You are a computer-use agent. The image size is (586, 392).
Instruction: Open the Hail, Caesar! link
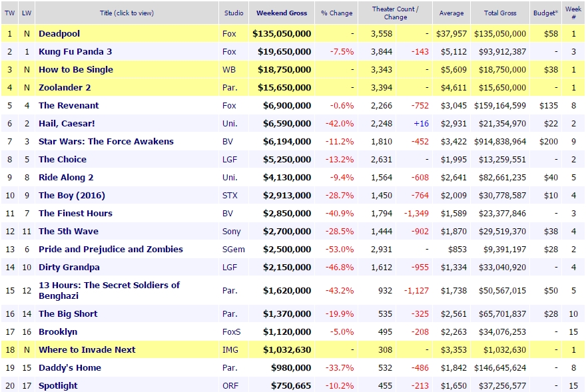click(x=67, y=123)
